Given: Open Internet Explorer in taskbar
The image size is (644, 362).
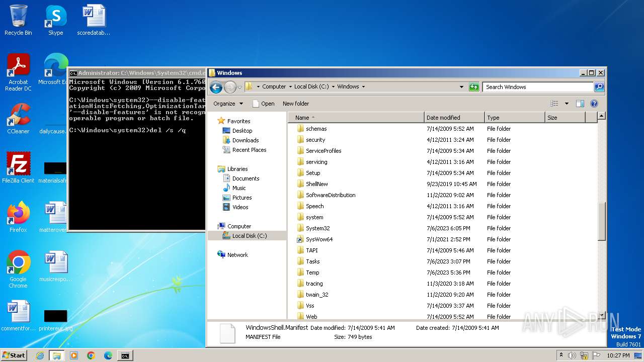Looking at the screenshot, I should [x=40, y=355].
